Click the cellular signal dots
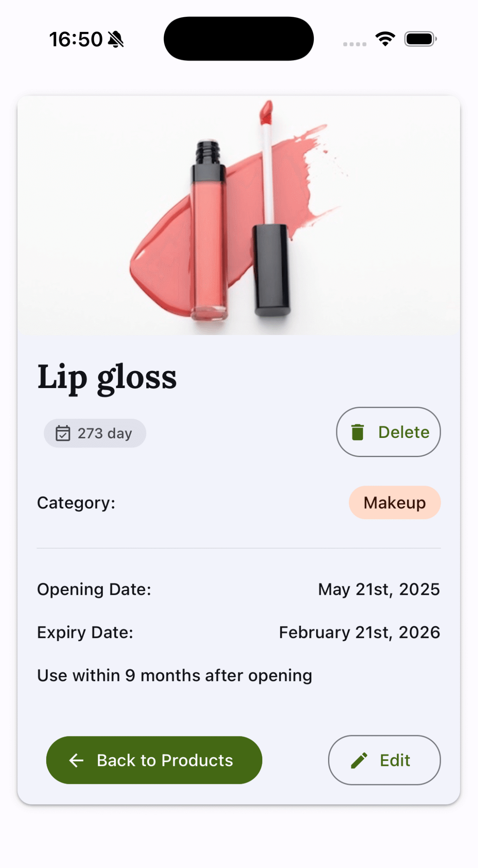The width and height of the screenshot is (478, 868). (x=355, y=44)
